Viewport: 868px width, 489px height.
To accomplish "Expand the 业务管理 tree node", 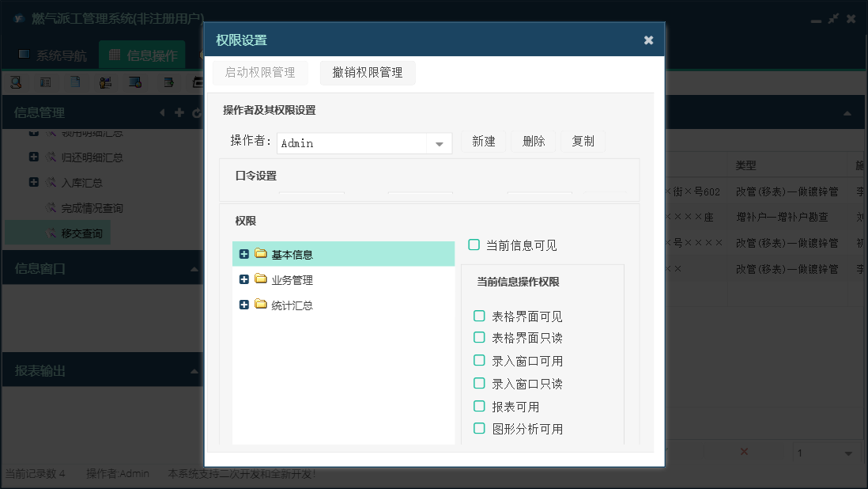I will point(244,279).
